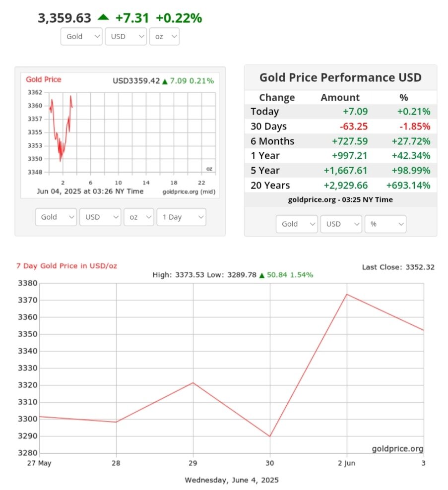Open the top USD currency dropdown

pyautogui.click(x=126, y=36)
